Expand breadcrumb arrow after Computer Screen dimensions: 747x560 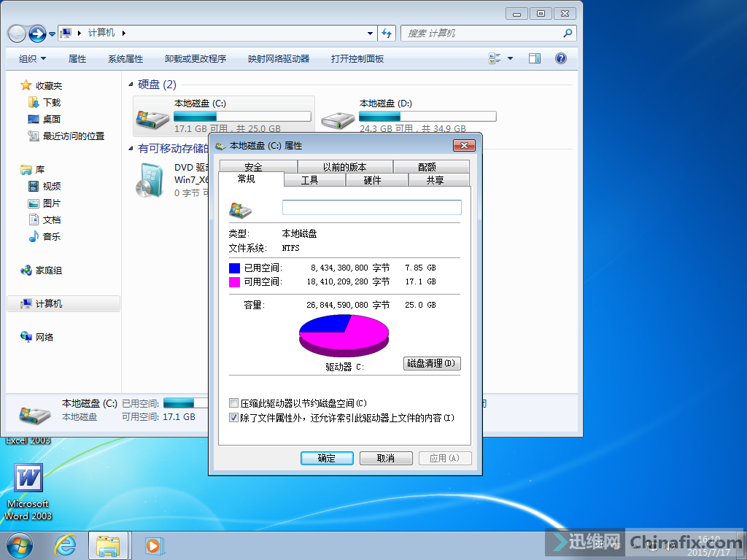[x=123, y=33]
